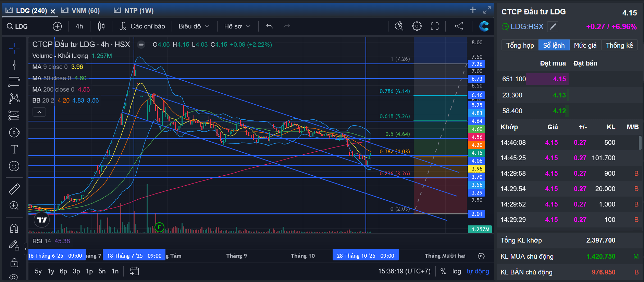
Task: Select the crosshair cursor tool
Action: tap(14, 48)
